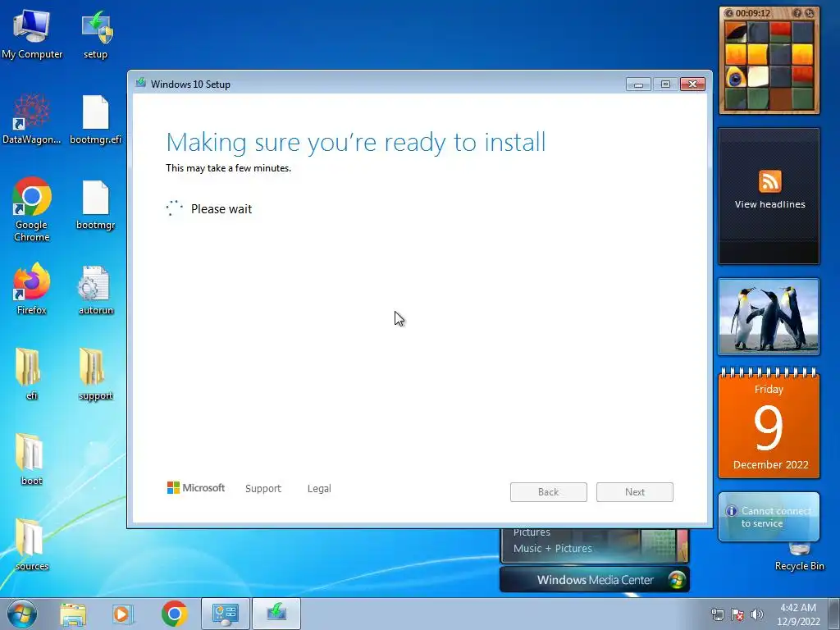Click the Windows Media Center gadget bar
Screen dimensions: 840x630
(x=595, y=580)
